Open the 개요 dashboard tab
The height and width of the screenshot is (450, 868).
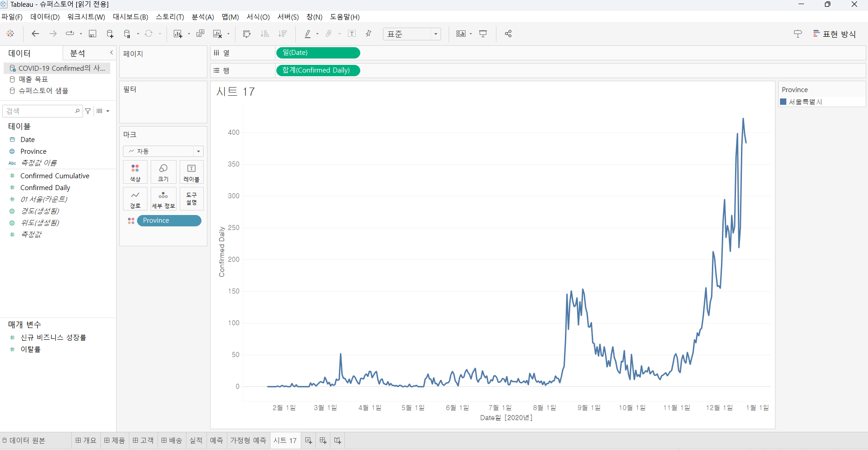tap(86, 440)
